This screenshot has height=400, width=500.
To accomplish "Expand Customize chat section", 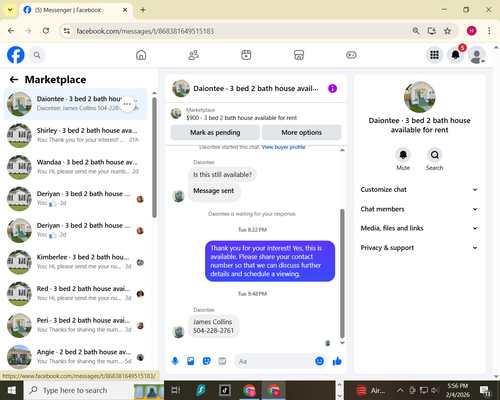I will coord(419,190).
